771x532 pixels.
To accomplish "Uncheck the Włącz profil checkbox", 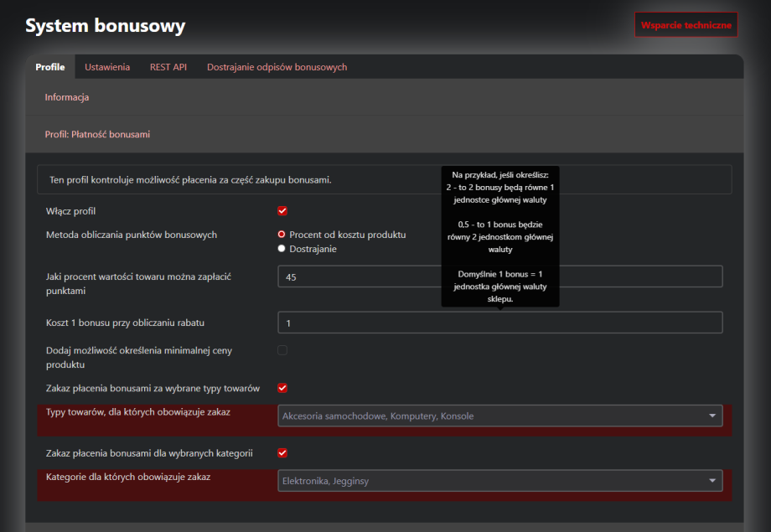I will (x=282, y=211).
